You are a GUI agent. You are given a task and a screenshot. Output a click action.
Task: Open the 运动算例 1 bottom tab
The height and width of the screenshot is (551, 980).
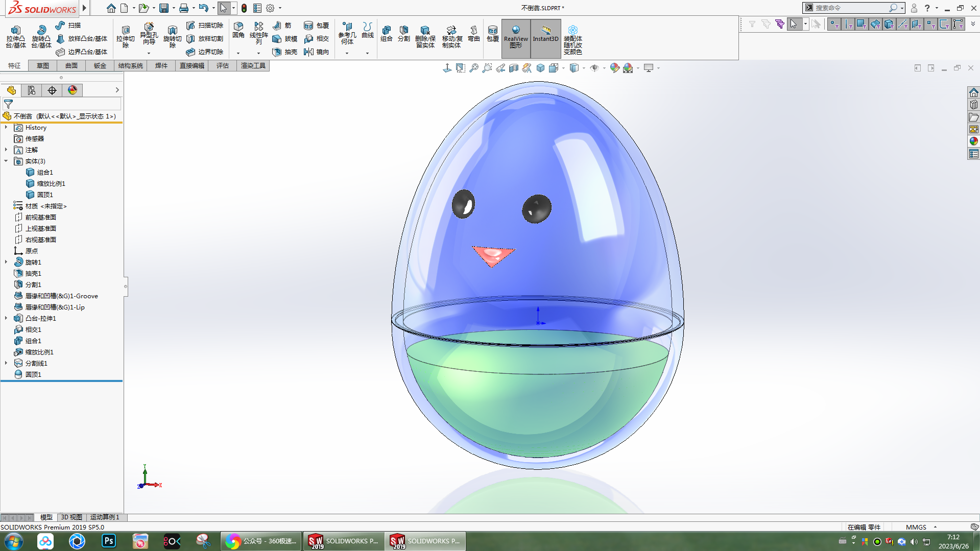click(105, 517)
